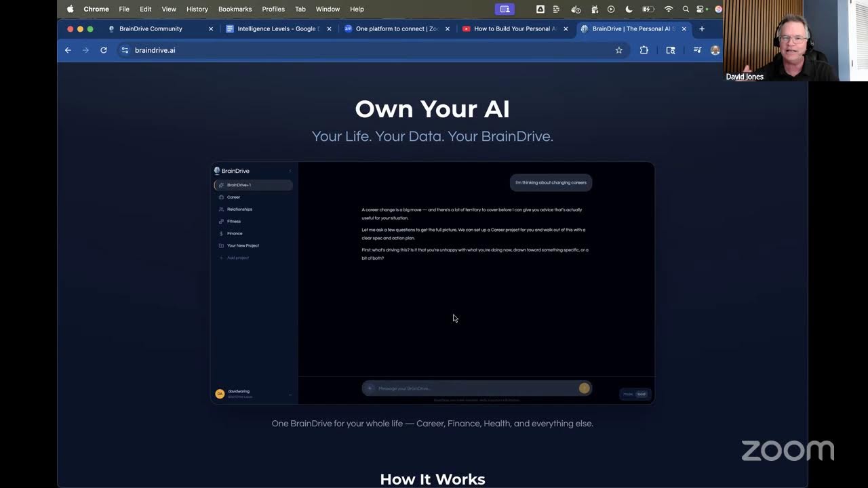
Task: Click the purple screen-sharing menu bar icon
Action: [x=505, y=9]
